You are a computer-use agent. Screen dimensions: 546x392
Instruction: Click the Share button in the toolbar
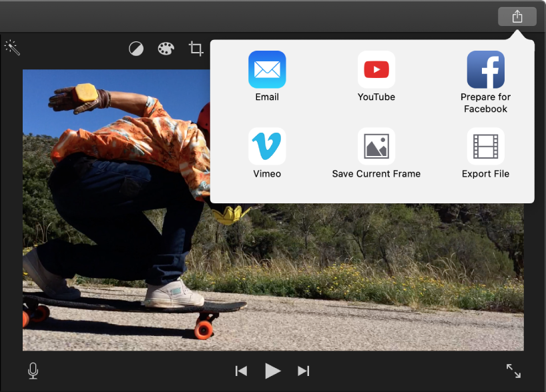coord(517,17)
